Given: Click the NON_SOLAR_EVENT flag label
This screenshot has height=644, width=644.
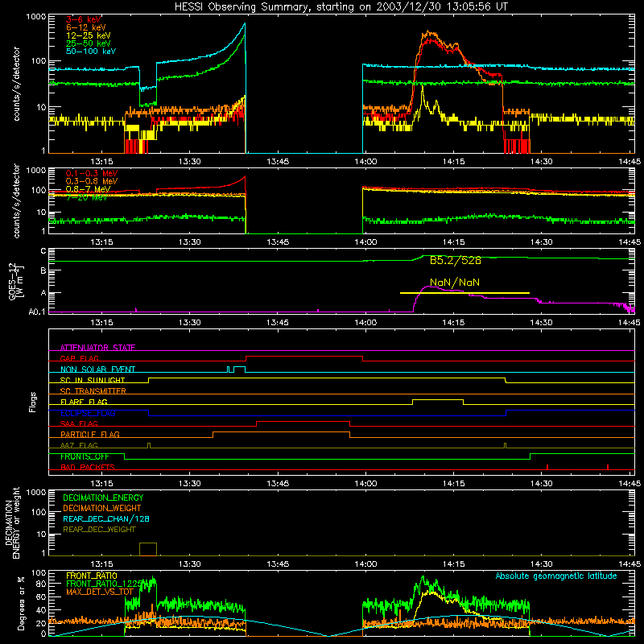Looking at the screenshot, I should pos(97,369).
